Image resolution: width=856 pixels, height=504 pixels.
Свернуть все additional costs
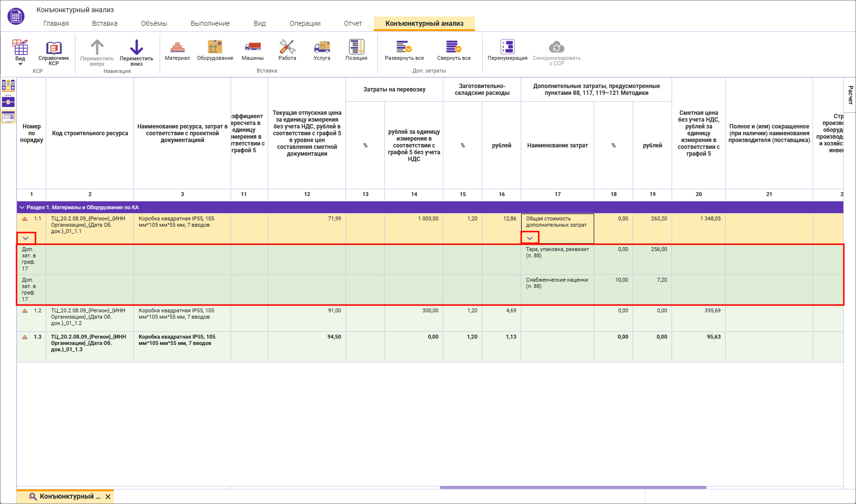tap(454, 51)
